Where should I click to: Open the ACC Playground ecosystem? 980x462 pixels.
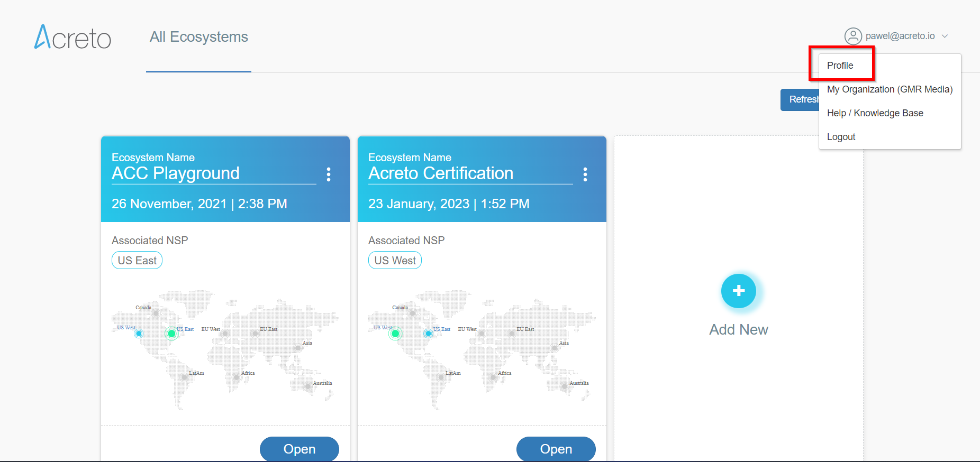click(x=300, y=449)
